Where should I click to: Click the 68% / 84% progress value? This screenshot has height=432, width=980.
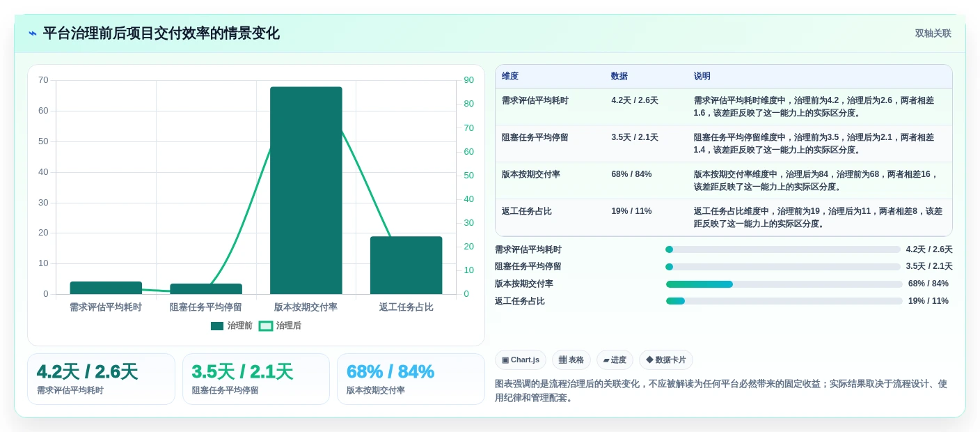click(928, 284)
